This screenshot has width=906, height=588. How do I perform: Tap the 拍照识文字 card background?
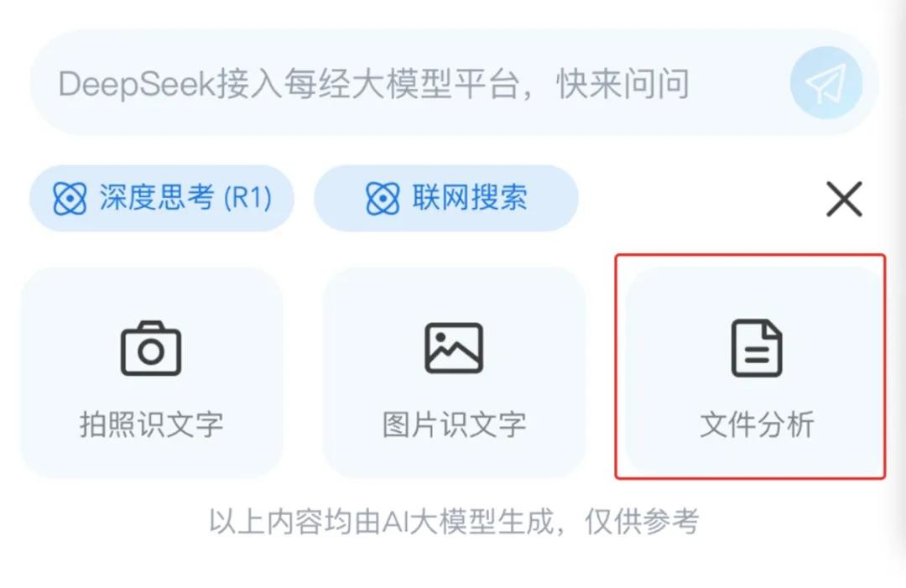pyautogui.click(x=152, y=372)
